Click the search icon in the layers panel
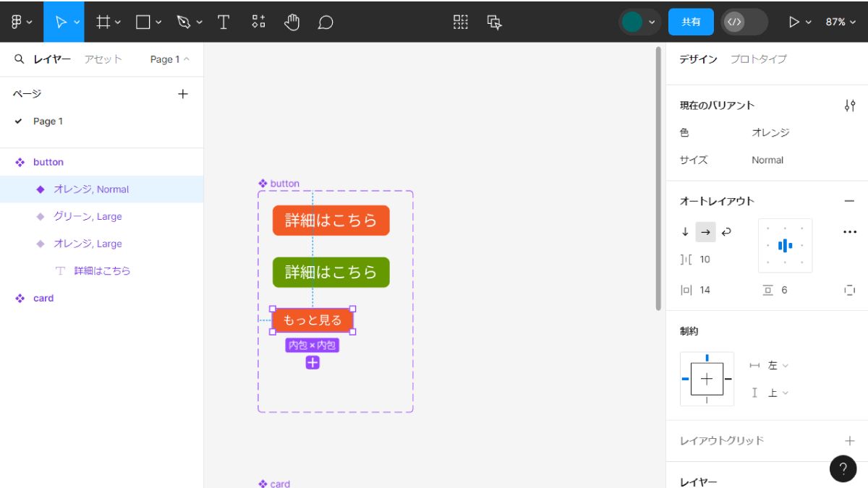Viewport: 868px width, 488px height. point(20,59)
